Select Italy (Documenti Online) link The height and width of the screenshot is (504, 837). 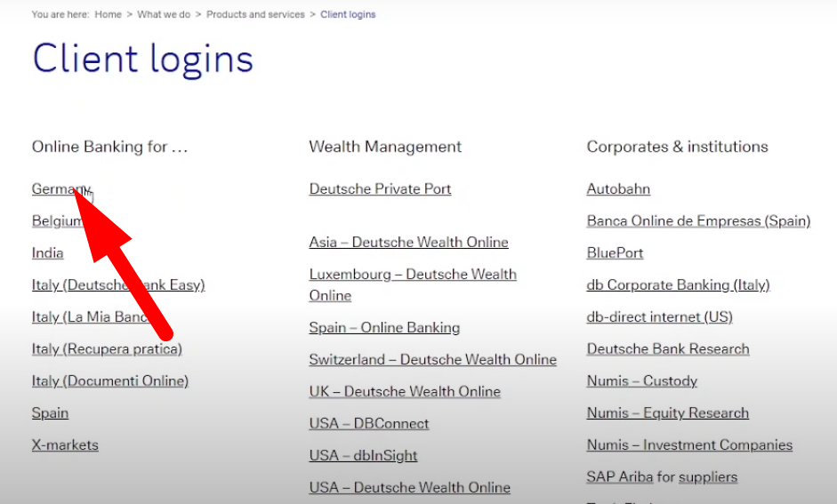click(x=110, y=380)
